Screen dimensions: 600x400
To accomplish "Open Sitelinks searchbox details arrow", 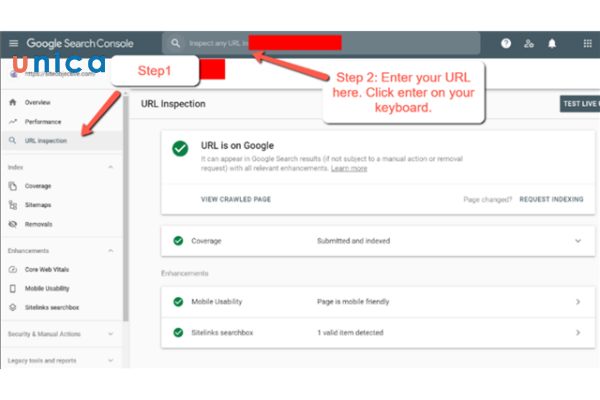I will coord(578,333).
